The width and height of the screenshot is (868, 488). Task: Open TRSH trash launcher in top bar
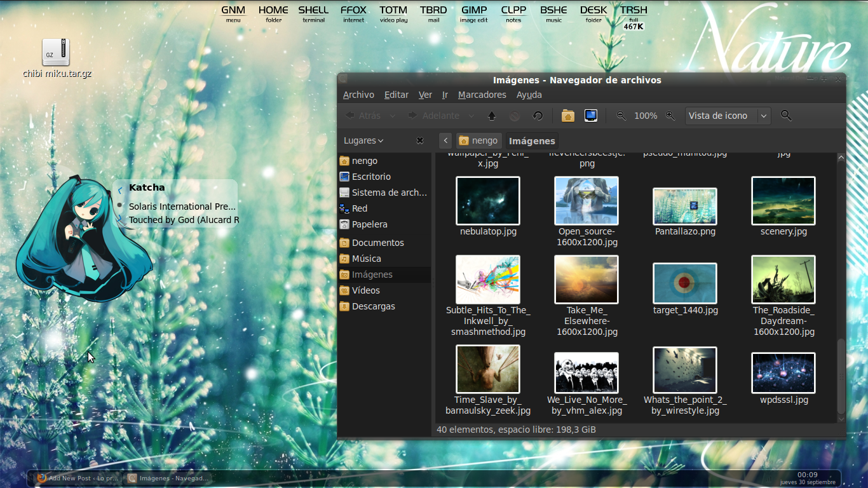(x=634, y=17)
